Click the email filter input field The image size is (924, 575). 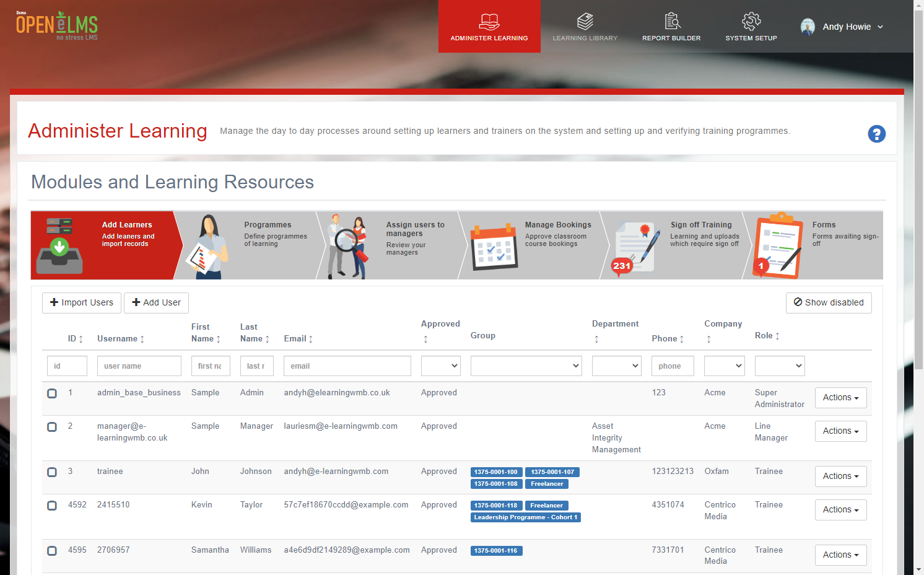tap(347, 366)
